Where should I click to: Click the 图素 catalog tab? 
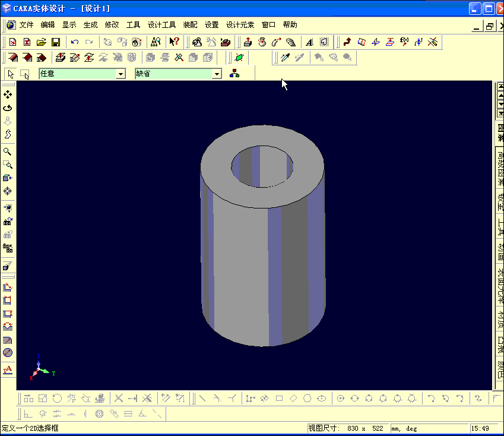(500, 133)
